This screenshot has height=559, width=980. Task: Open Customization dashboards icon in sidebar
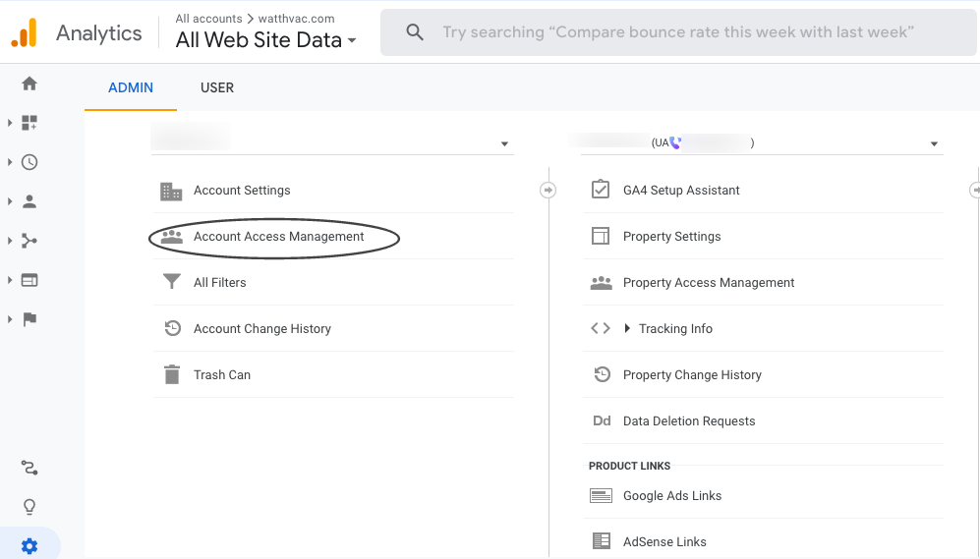pyautogui.click(x=29, y=123)
